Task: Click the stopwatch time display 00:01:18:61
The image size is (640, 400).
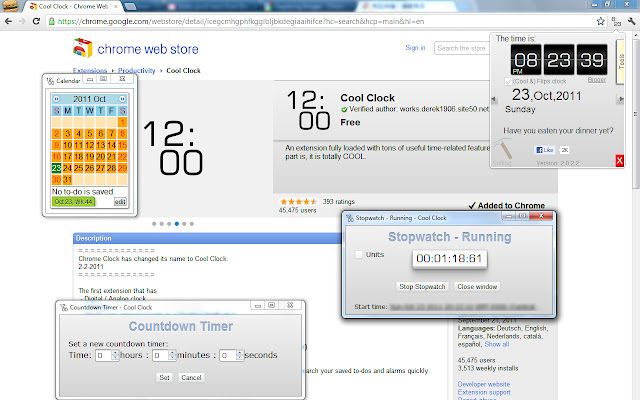Action: pyautogui.click(x=449, y=259)
